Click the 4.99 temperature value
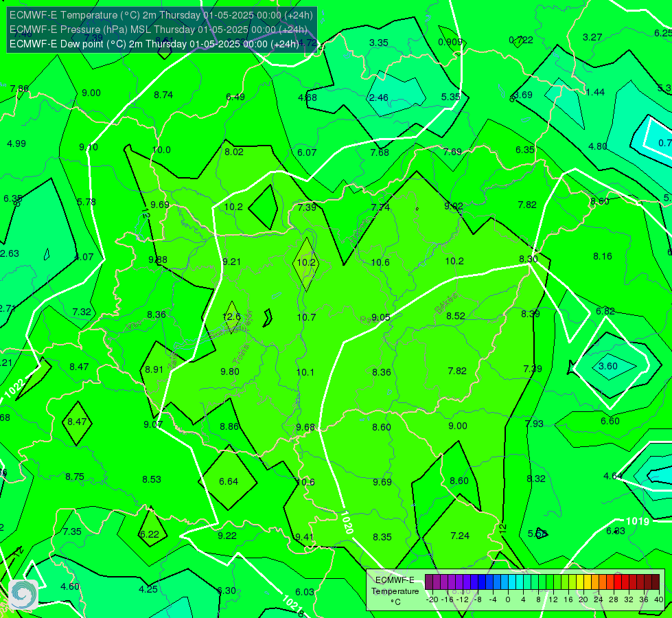Screen dimensions: 672x618 click(16, 144)
